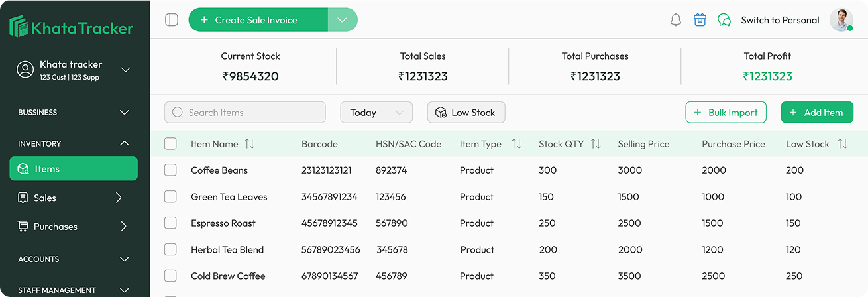Click the account user icon in sidebar
The height and width of the screenshot is (297, 868).
25,69
